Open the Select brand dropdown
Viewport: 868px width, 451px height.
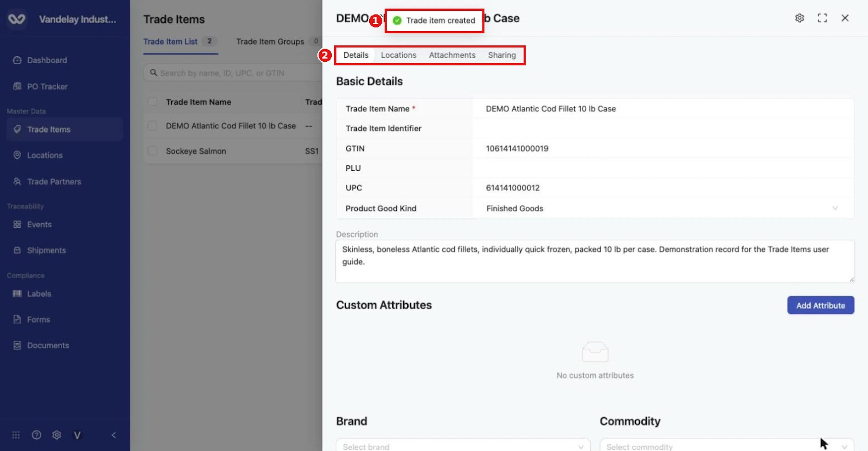pyautogui.click(x=463, y=446)
